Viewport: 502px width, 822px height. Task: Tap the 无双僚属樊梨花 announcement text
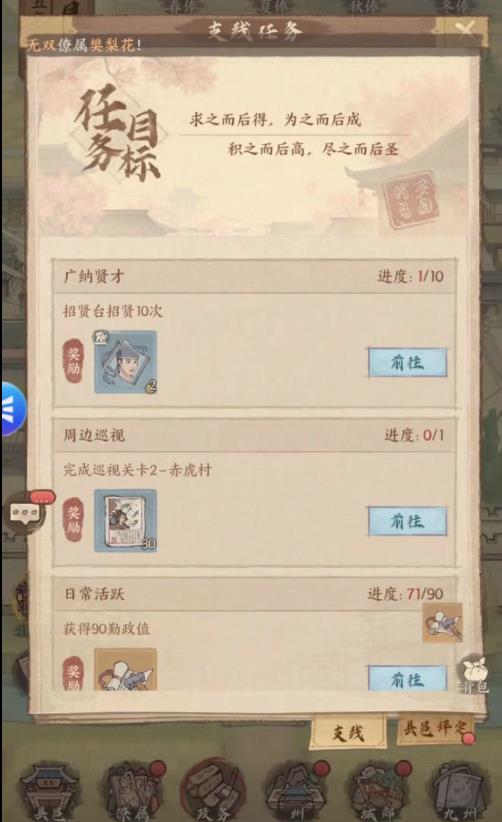tap(84, 45)
